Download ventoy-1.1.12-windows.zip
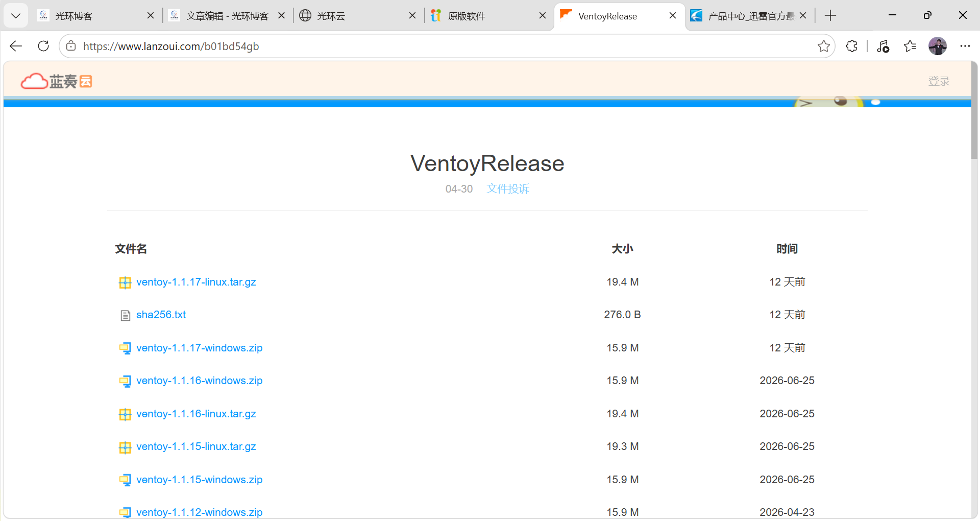This screenshot has width=980, height=521. [x=199, y=512]
